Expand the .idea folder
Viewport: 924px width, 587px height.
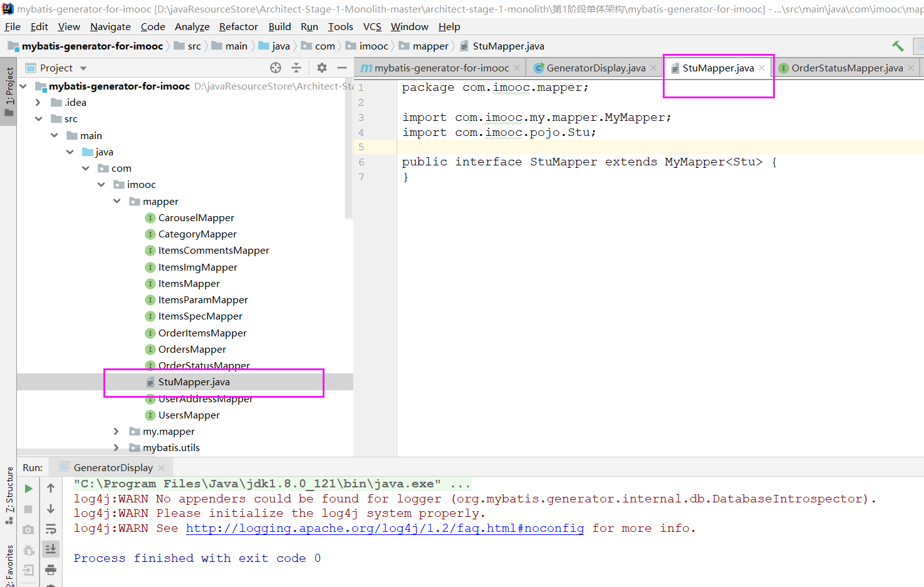point(38,102)
